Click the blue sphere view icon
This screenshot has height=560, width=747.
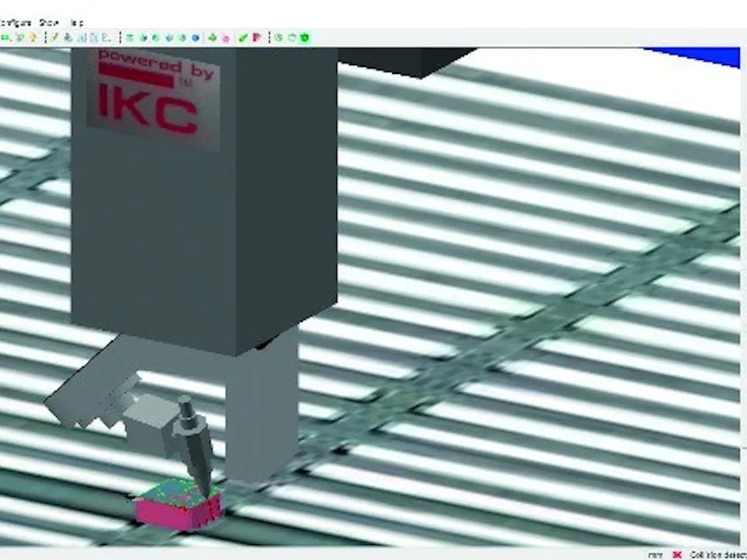pyautogui.click(x=195, y=37)
